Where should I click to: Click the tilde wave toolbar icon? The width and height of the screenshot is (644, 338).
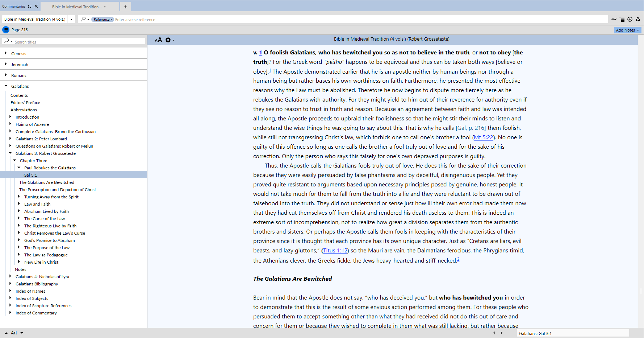[614, 19]
